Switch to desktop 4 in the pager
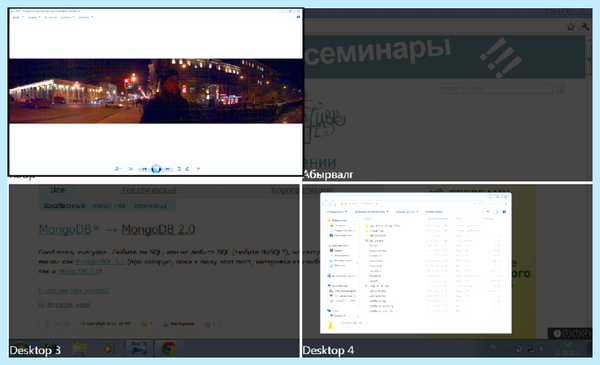This screenshot has width=600, height=365. click(586, 334)
